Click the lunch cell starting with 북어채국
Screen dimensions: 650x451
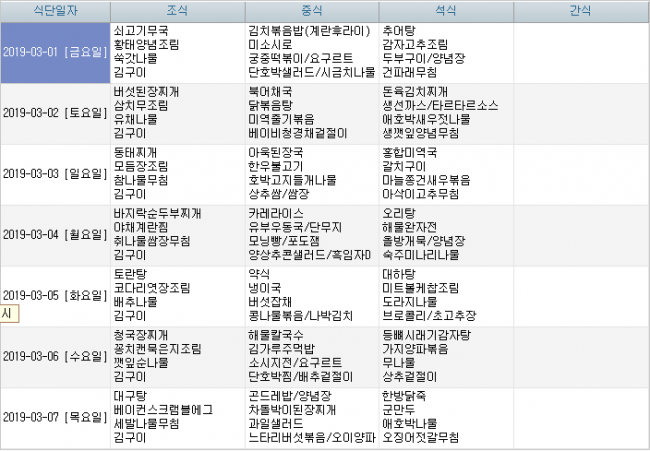click(311, 113)
